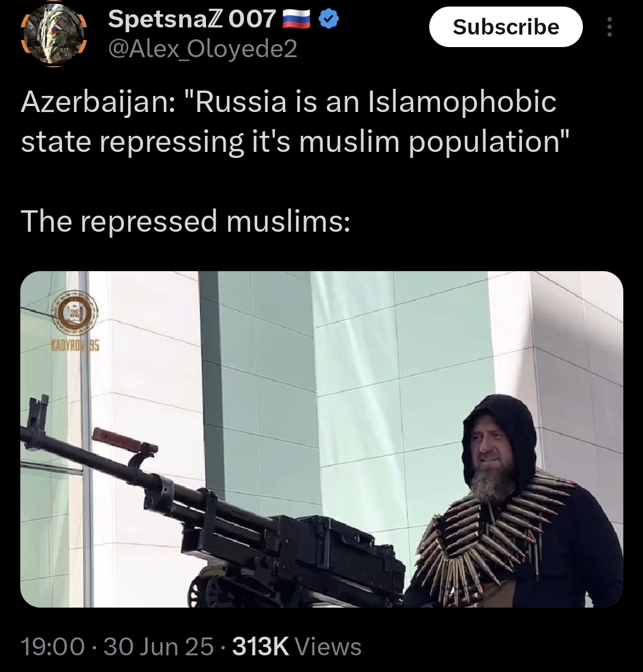Open the @Alex_Oloyede2 handle link
This screenshot has height=672, width=643.
click(x=202, y=49)
